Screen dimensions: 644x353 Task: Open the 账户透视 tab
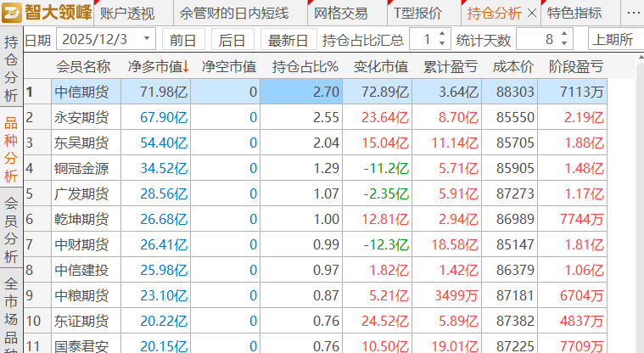pyautogui.click(x=127, y=14)
